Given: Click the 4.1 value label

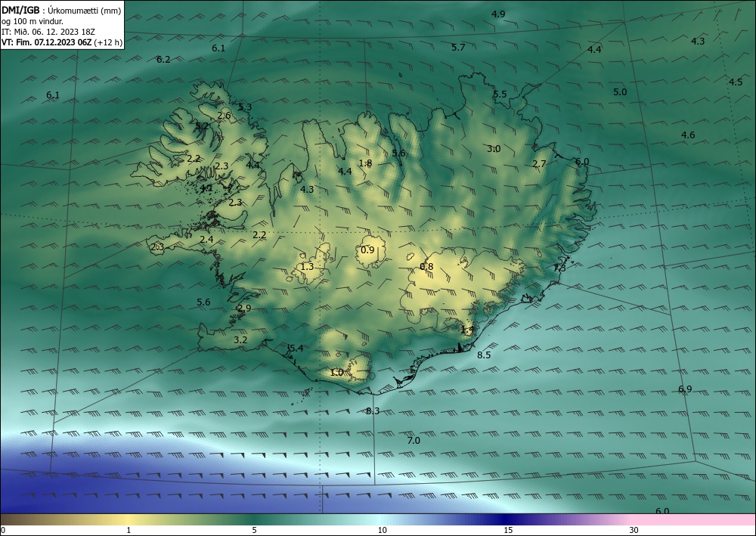Looking at the screenshot, I should (x=206, y=187).
